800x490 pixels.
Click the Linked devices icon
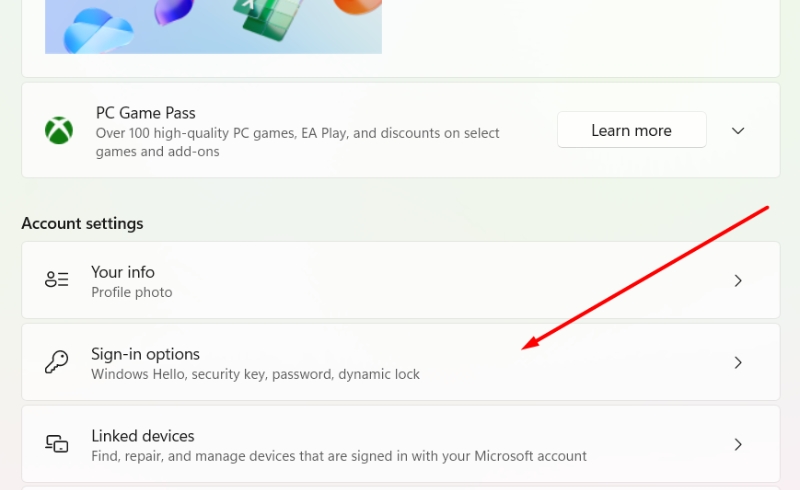pos(57,444)
